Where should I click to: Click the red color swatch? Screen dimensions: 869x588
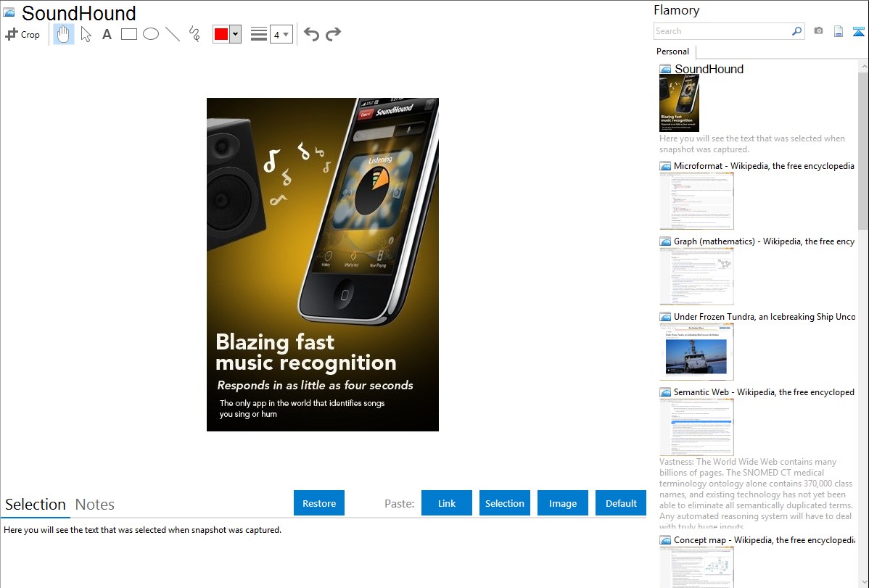221,34
